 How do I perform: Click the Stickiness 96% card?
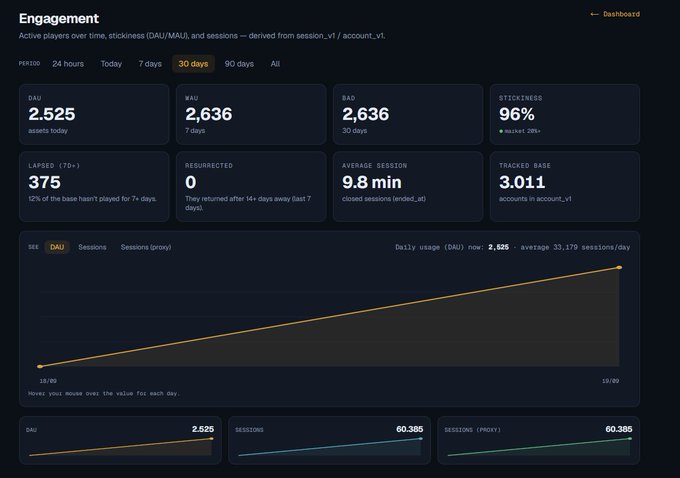[x=565, y=115]
